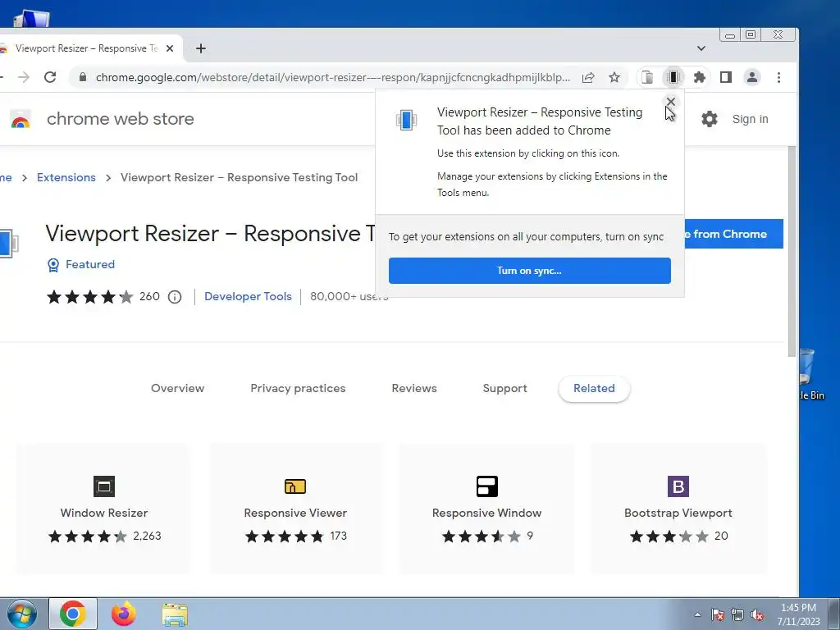Open the Windows Start menu

(x=21, y=614)
